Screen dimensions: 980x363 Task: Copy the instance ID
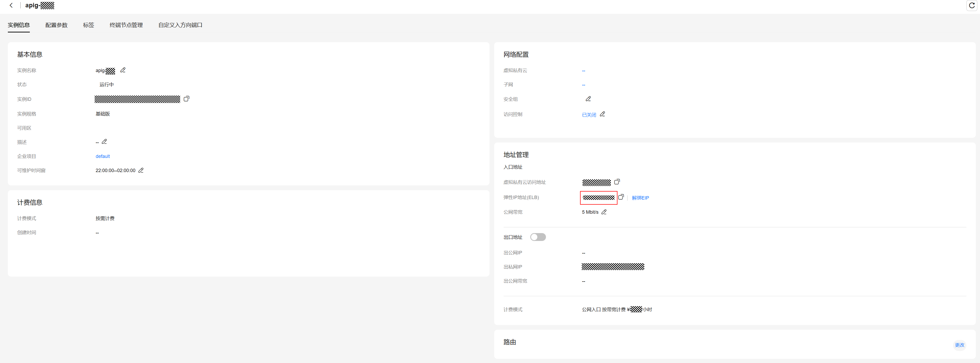pos(186,99)
